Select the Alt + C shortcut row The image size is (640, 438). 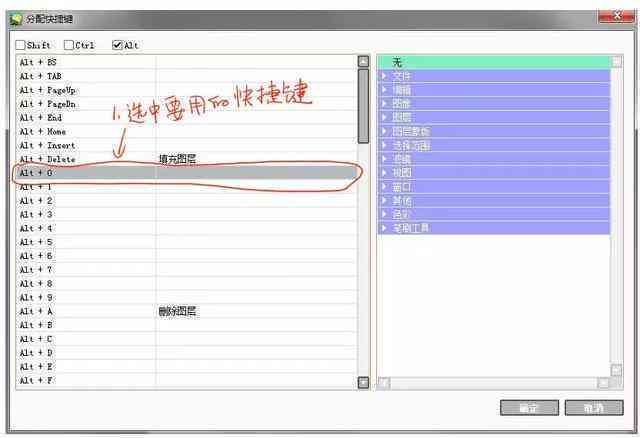[187, 339]
